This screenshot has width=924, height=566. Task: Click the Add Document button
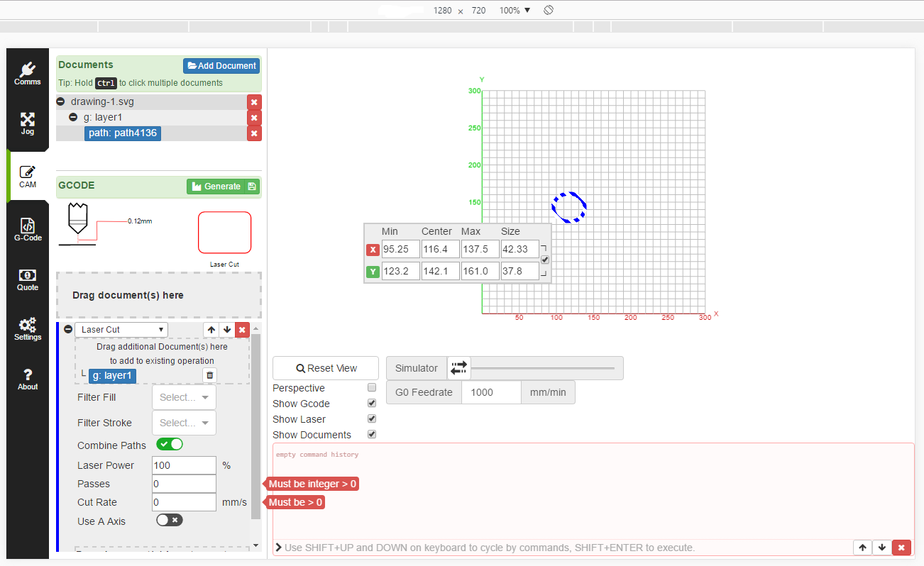coord(221,66)
